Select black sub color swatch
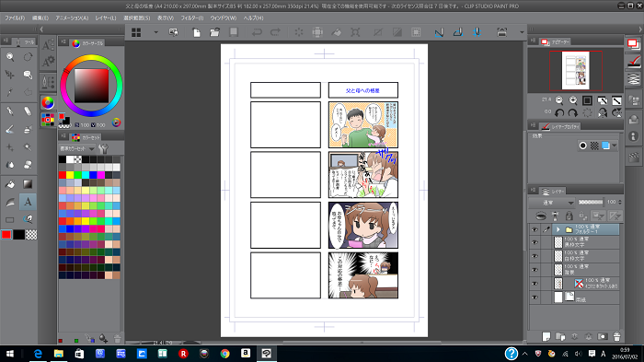 click(x=19, y=235)
